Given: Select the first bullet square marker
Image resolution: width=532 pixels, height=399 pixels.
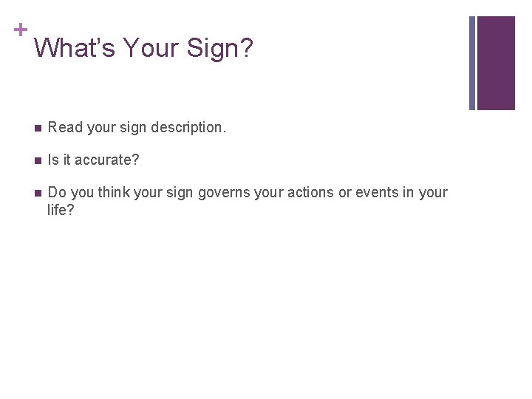Looking at the screenshot, I should coord(38,129).
